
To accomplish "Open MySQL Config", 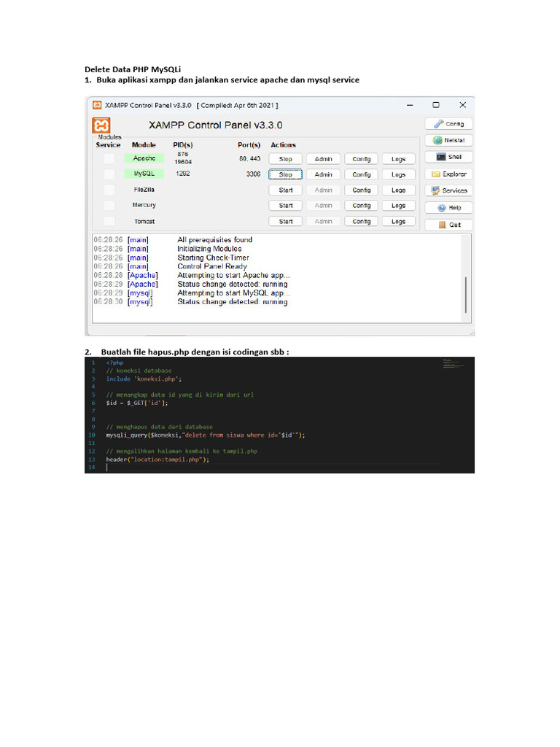I will (x=362, y=175).
